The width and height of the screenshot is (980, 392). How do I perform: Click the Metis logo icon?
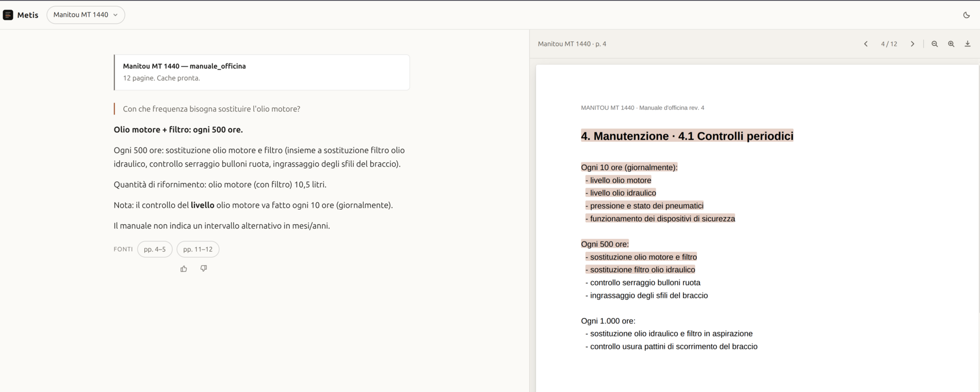tap(8, 15)
